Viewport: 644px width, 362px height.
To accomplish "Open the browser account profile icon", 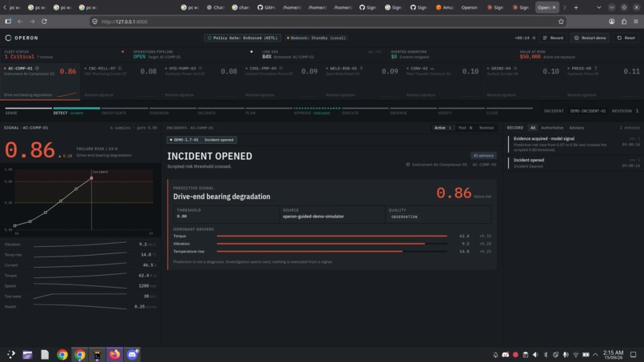I will [x=611, y=22].
